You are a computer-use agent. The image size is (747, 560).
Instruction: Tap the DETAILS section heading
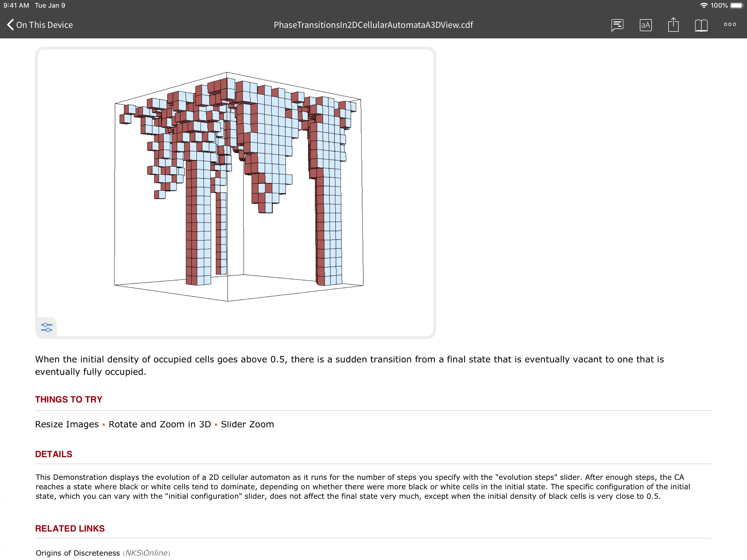pyautogui.click(x=54, y=454)
